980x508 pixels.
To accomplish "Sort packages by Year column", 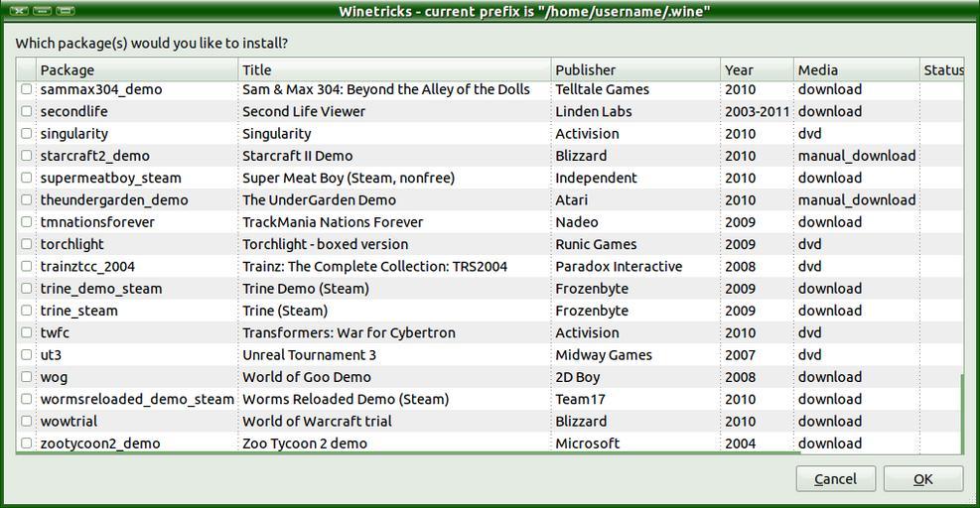I will click(757, 69).
